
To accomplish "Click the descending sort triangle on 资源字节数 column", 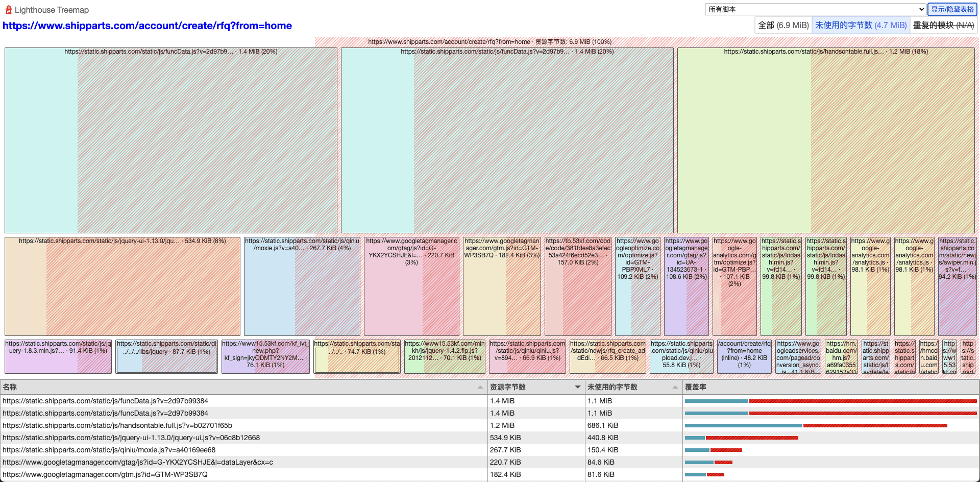I will (577, 387).
